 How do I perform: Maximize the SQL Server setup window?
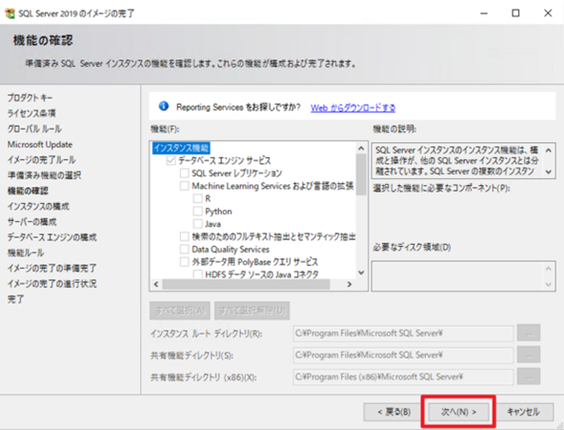coord(515,13)
